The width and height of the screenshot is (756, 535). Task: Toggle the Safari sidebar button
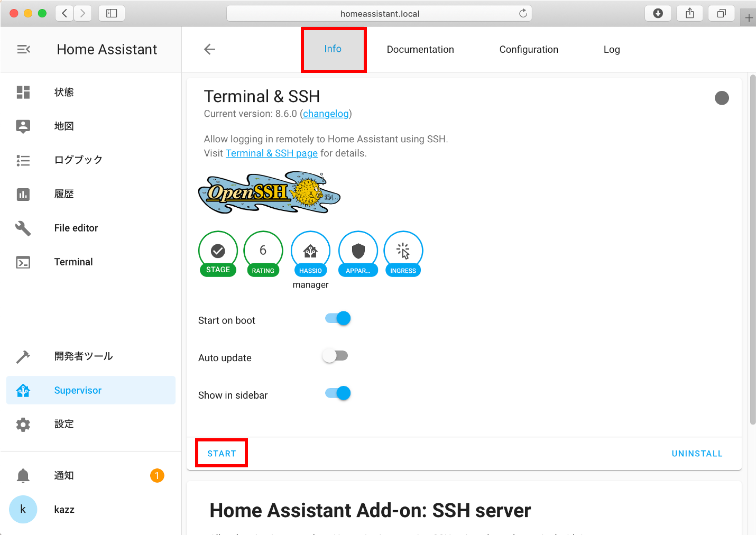(112, 13)
